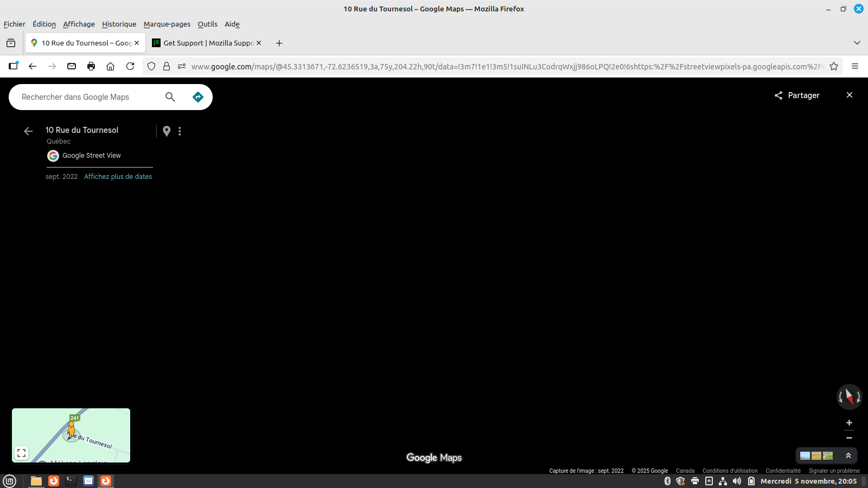
Task: Open the Conditions d'utilisation link
Action: pos(730,471)
